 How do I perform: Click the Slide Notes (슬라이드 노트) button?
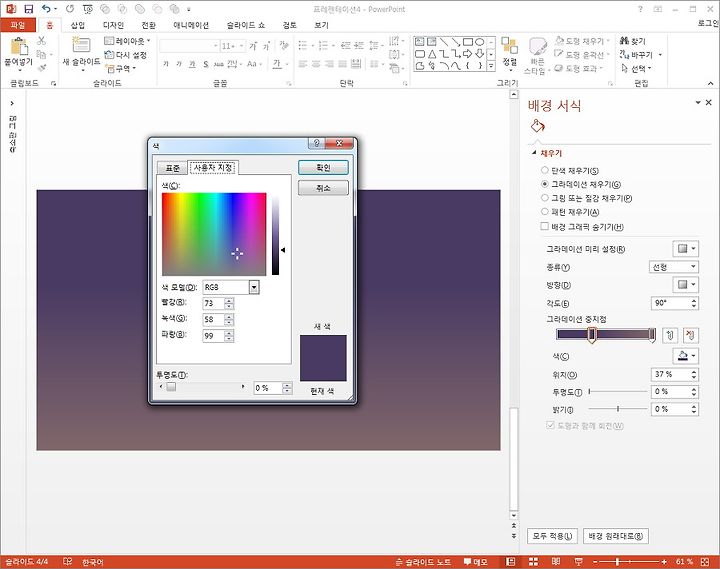coord(423,562)
